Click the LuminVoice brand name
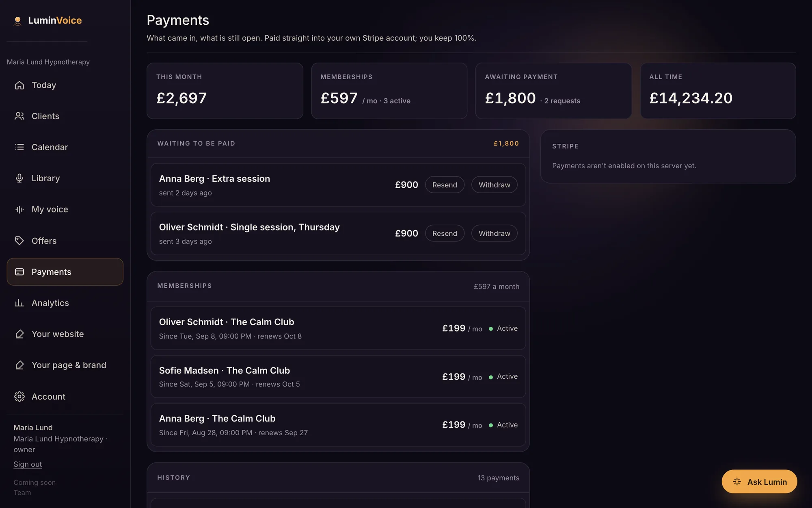Image resolution: width=812 pixels, height=508 pixels. [55, 20]
